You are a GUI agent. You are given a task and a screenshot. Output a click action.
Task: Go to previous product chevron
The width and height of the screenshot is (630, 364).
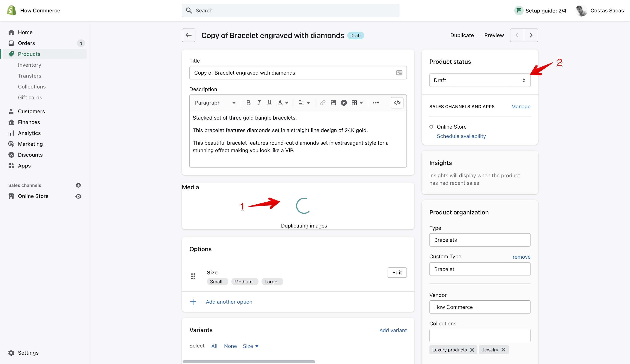click(517, 35)
